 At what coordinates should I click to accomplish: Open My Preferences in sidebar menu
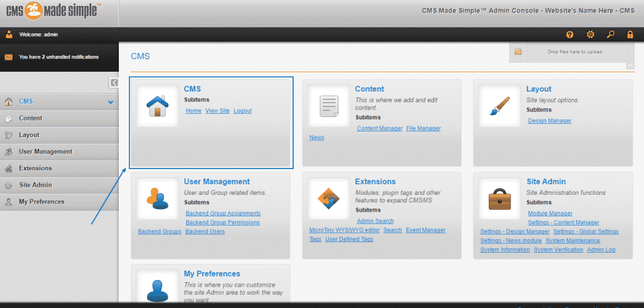click(42, 202)
